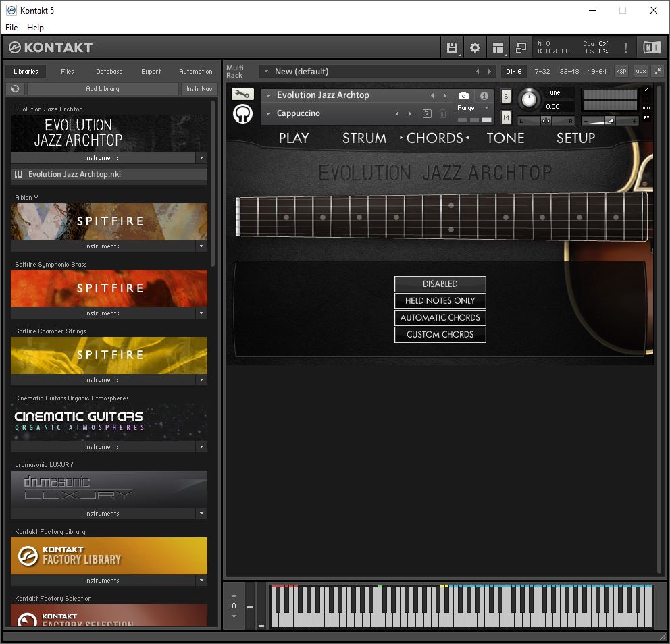
Task: Click the instrument pan slider
Action: 546,121
